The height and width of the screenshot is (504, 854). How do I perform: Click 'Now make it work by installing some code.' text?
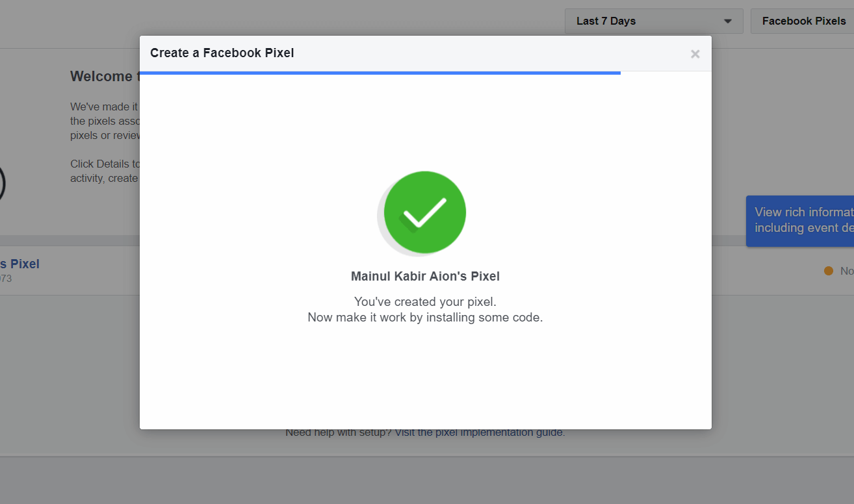click(425, 318)
